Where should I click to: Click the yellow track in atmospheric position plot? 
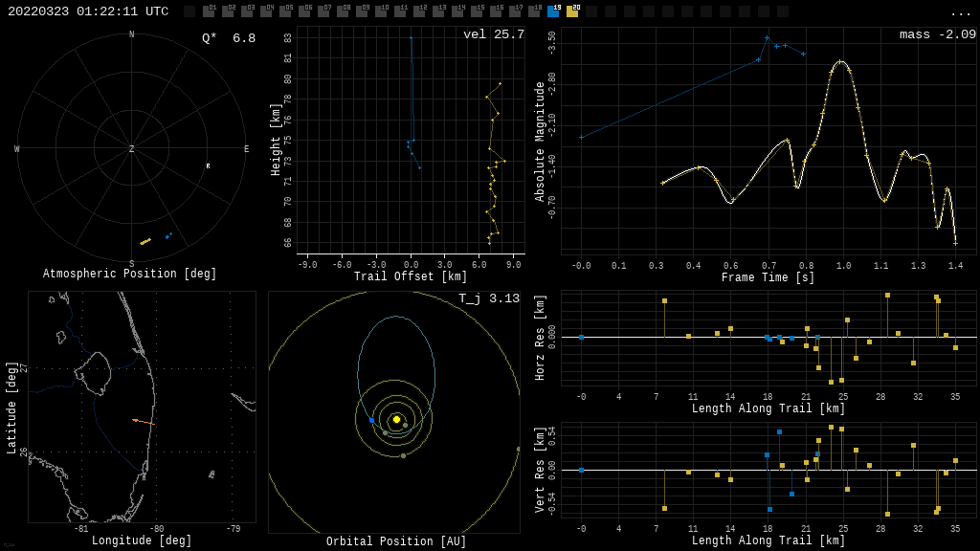click(145, 241)
